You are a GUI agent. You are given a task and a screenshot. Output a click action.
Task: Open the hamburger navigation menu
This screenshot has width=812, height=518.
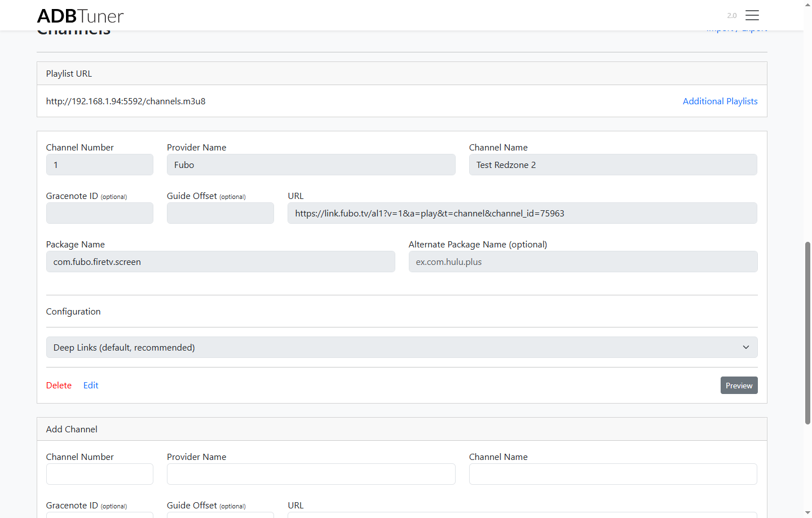[752, 15]
